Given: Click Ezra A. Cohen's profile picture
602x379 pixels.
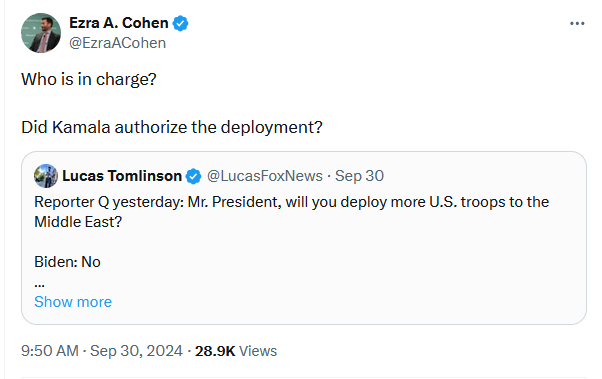Looking at the screenshot, I should 41,33.
